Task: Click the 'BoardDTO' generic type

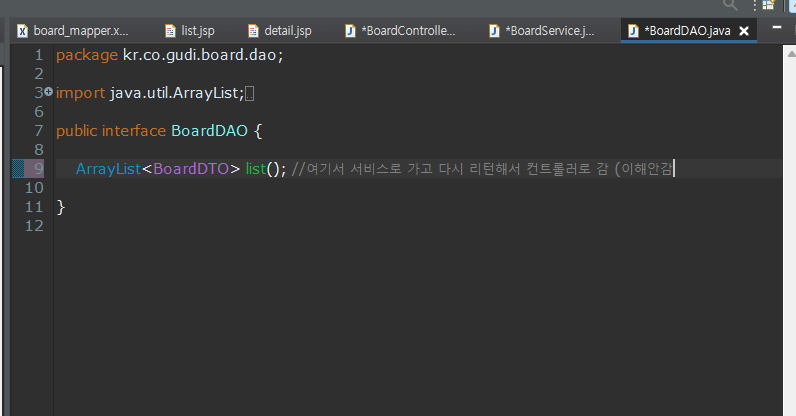Action: [x=191, y=169]
